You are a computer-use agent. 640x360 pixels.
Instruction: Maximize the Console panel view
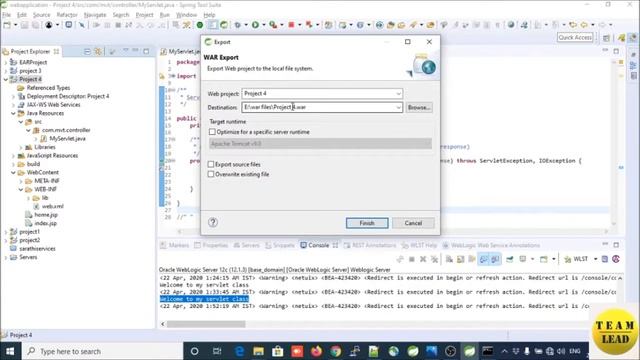pos(616,245)
